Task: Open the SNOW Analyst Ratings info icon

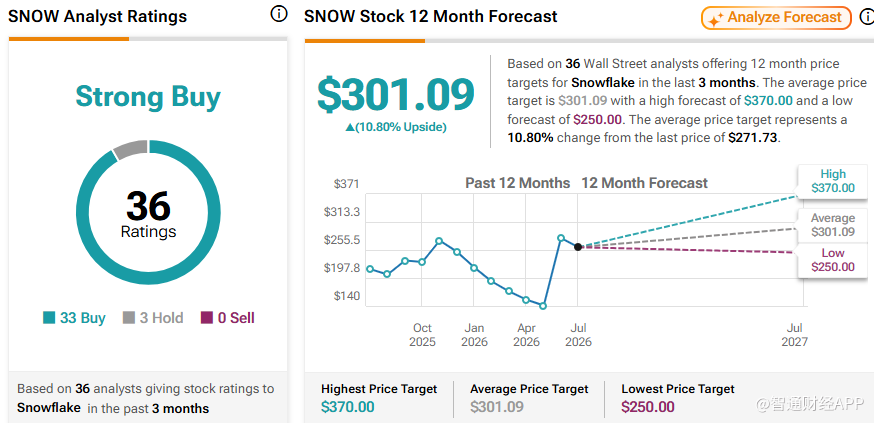Action: 279,14
